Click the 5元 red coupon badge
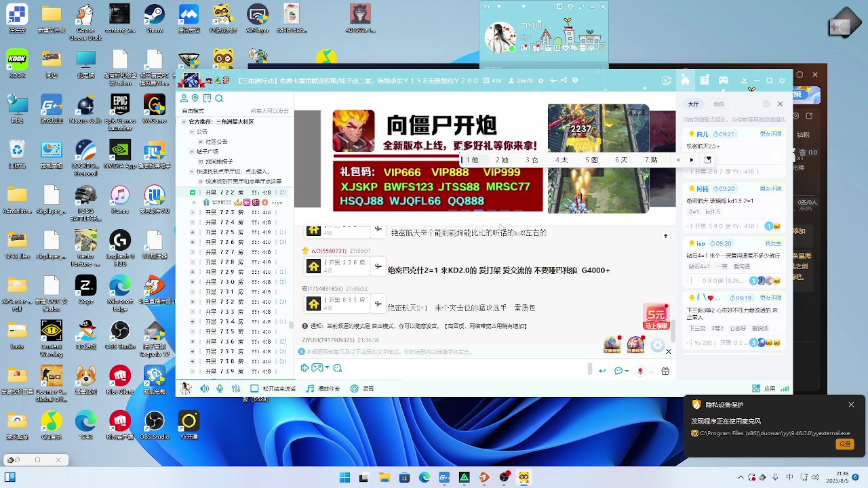868x488 pixels. click(x=656, y=317)
